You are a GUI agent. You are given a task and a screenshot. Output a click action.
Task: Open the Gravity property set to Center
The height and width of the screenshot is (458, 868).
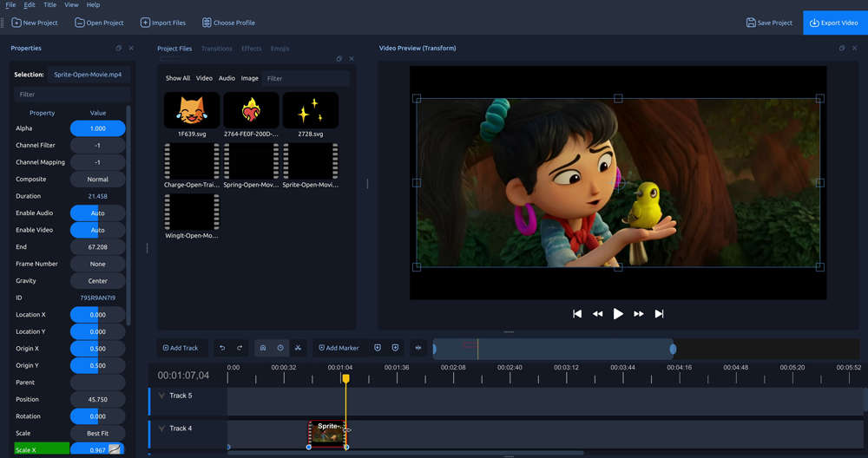click(x=97, y=281)
